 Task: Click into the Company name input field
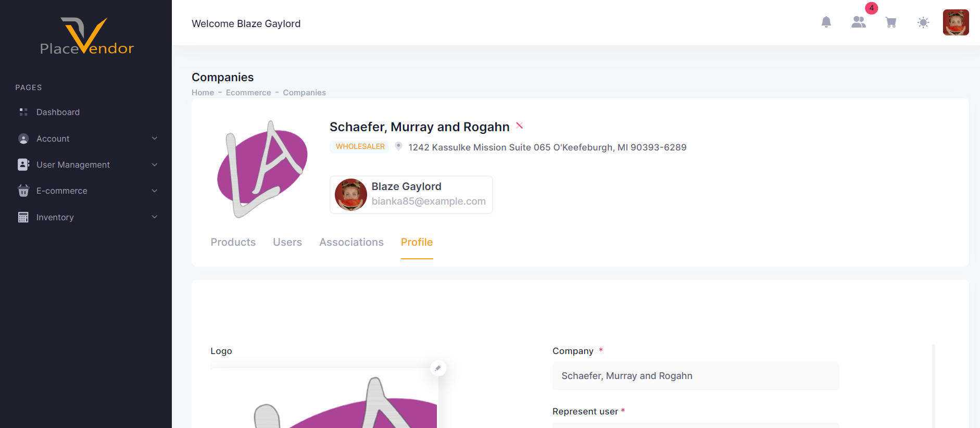(695, 376)
